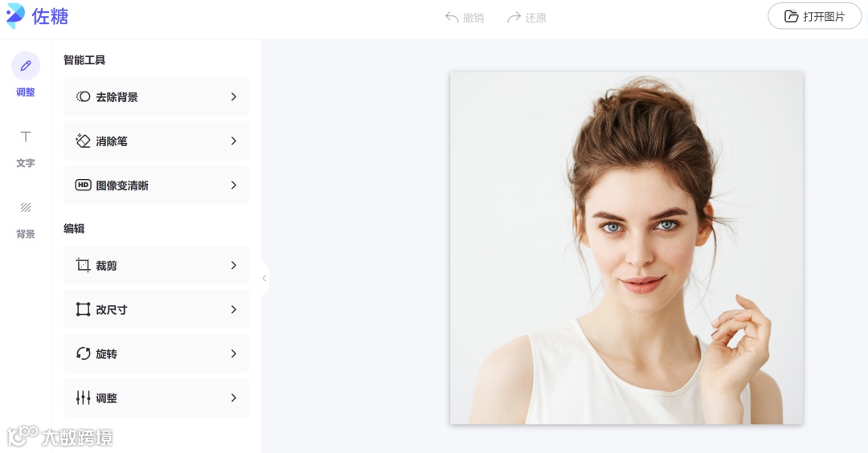Switch to the 文字 sidebar tab label

tap(26, 163)
